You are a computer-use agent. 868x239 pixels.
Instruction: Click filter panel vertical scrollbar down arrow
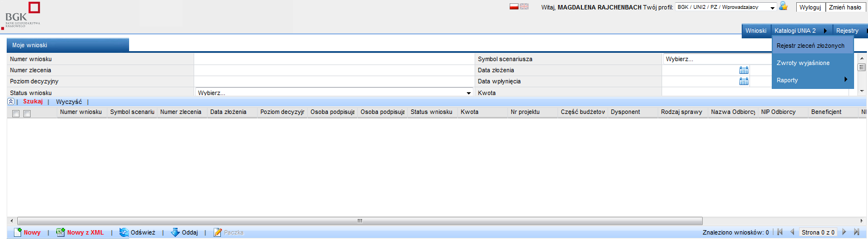862,91
